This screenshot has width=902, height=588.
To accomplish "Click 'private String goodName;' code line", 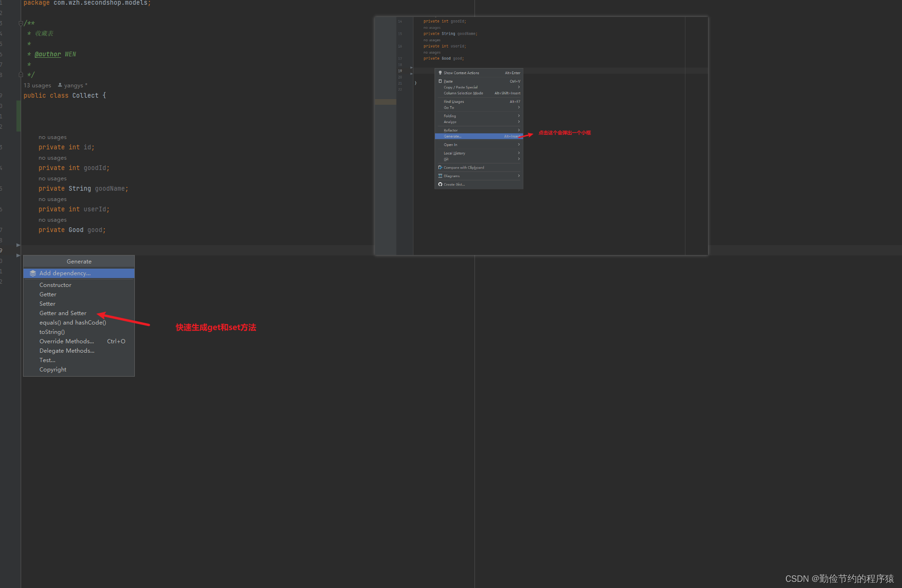I will [x=83, y=189].
